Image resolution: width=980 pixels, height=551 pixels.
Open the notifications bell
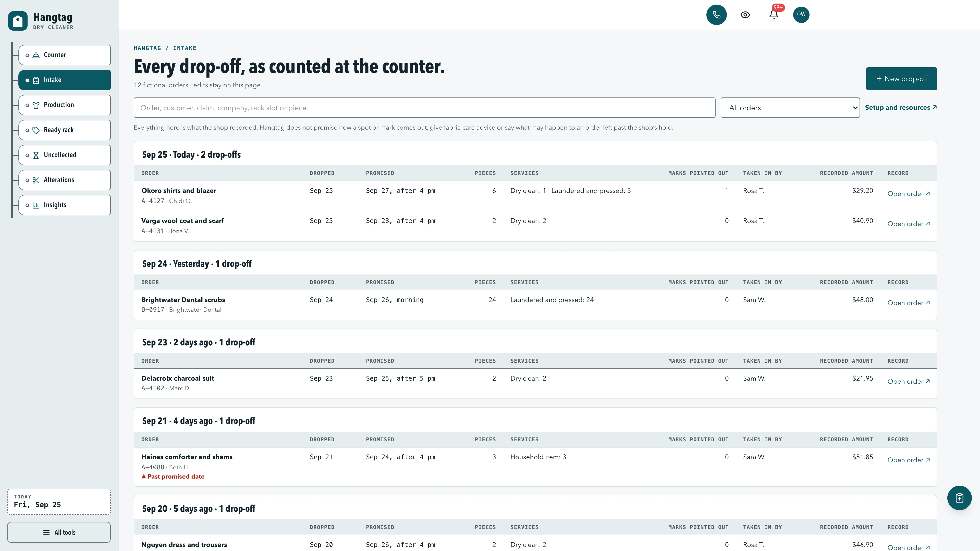coord(774,15)
